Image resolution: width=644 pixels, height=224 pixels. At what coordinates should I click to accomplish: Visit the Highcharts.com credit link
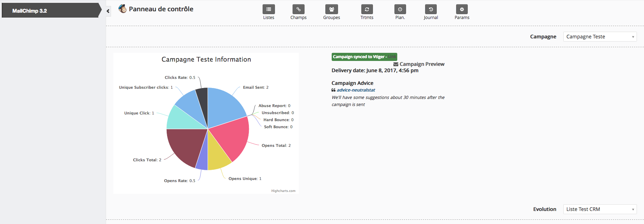tap(283, 191)
